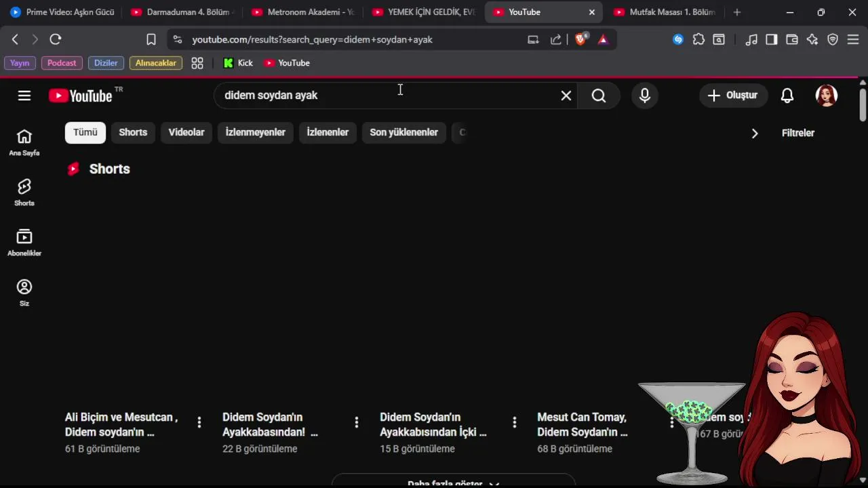Open the YouTube bookmark in bookmarks bar

pyautogui.click(x=287, y=63)
